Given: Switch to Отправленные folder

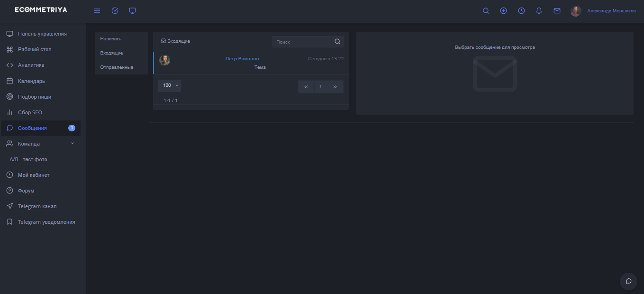Looking at the screenshot, I should click(x=117, y=67).
